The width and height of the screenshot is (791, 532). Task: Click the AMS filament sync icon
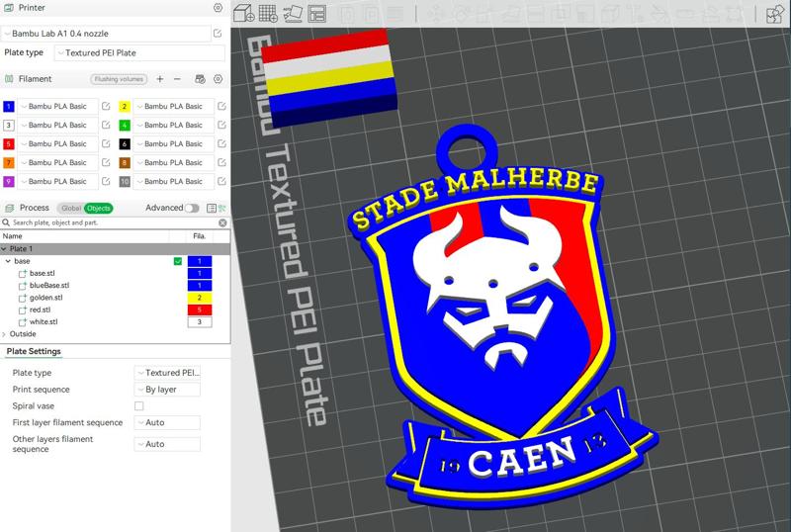click(x=200, y=79)
